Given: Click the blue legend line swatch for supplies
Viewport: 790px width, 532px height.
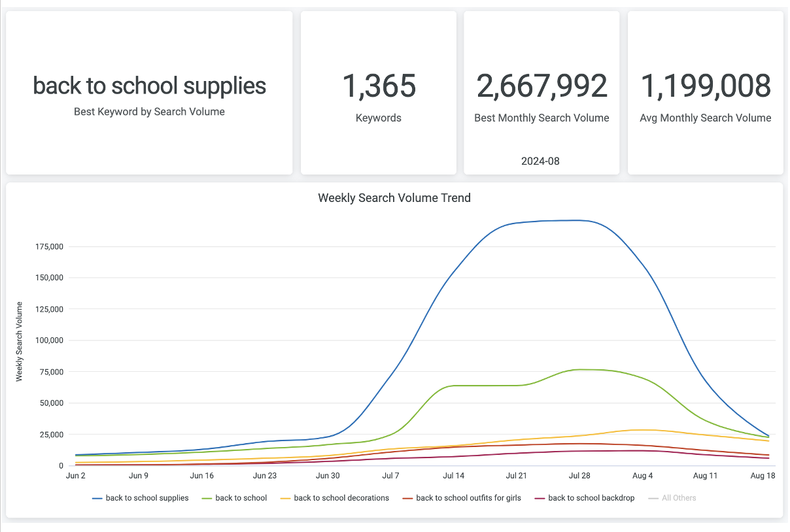Looking at the screenshot, I should (x=97, y=498).
